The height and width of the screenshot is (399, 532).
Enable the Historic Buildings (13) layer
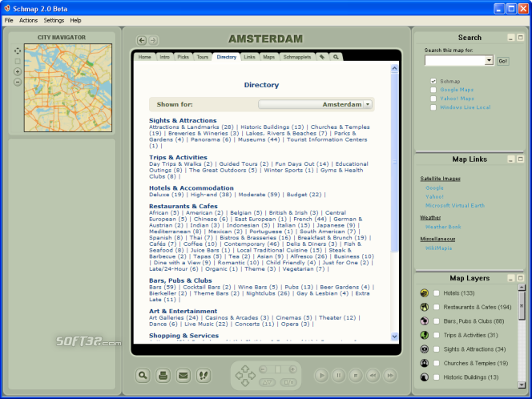click(x=437, y=377)
